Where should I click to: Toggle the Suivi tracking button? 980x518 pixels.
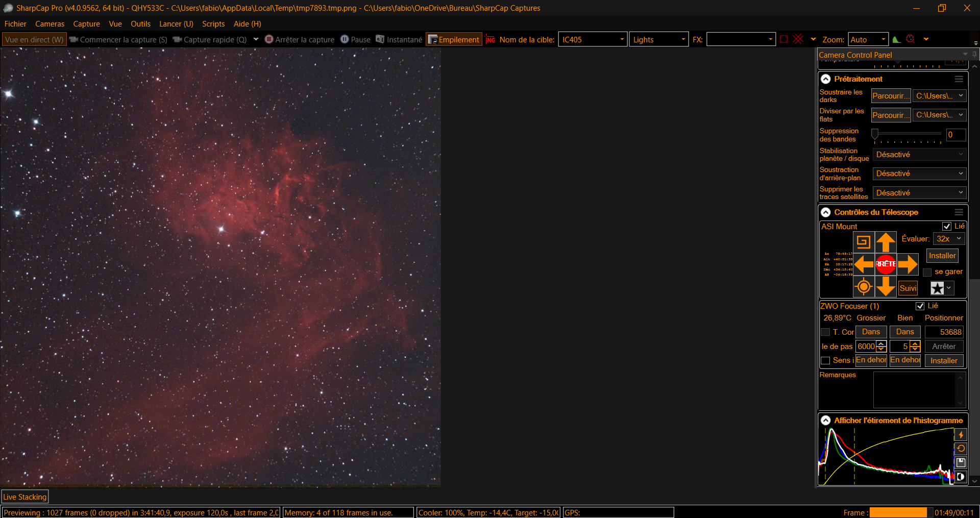click(x=908, y=288)
